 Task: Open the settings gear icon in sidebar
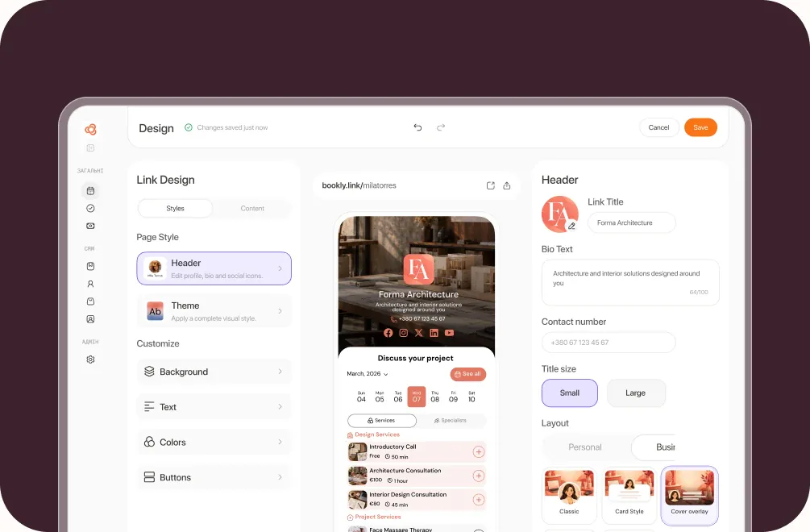pos(90,360)
